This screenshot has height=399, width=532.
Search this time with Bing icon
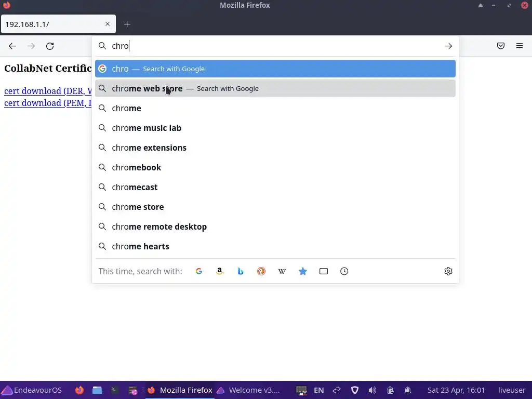240,271
